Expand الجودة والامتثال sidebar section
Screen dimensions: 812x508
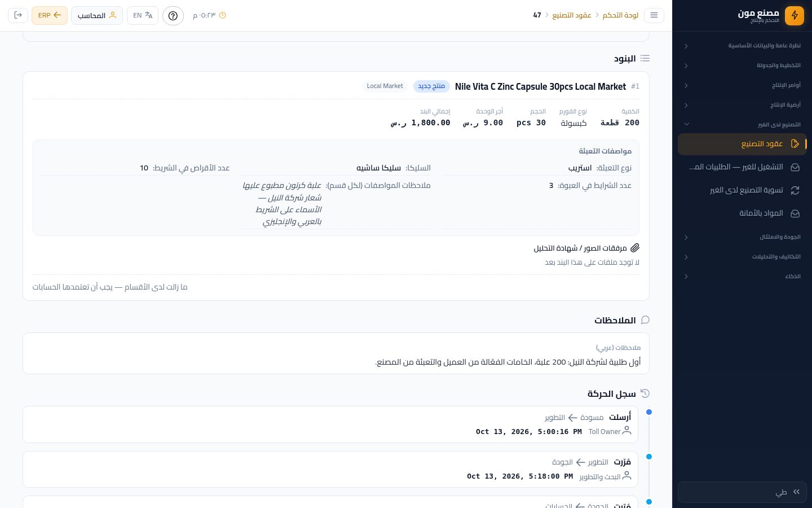pyautogui.click(x=742, y=237)
